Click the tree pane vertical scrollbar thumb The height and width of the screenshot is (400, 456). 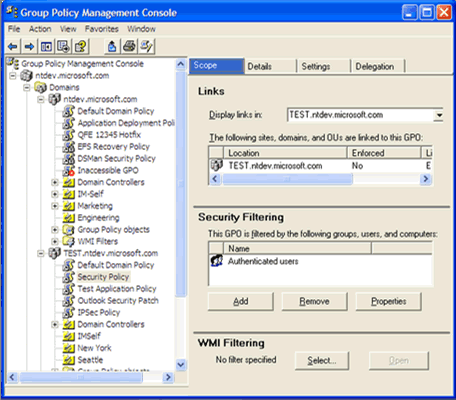(x=181, y=183)
